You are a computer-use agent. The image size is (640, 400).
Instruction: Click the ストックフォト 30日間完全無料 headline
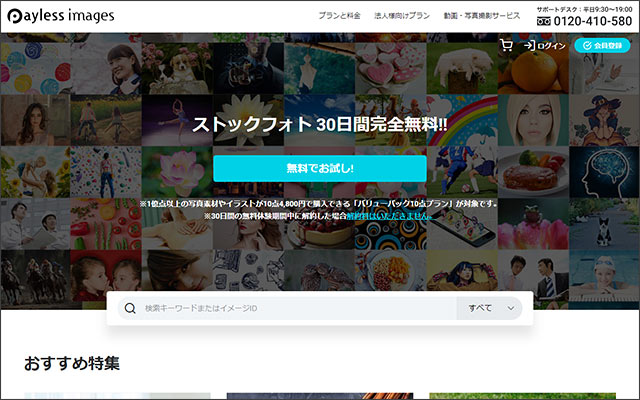click(320, 125)
